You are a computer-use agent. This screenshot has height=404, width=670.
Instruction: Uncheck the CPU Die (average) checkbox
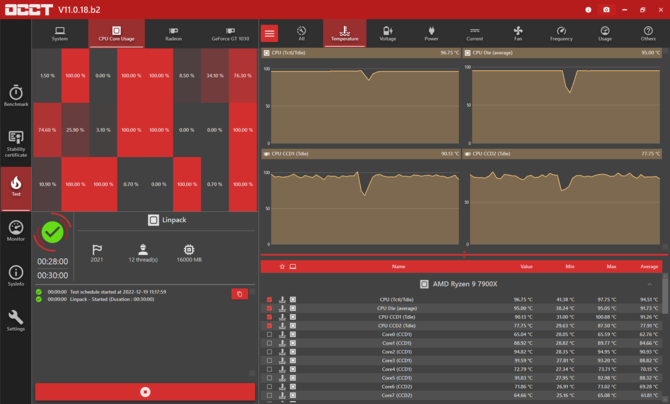tap(269, 308)
